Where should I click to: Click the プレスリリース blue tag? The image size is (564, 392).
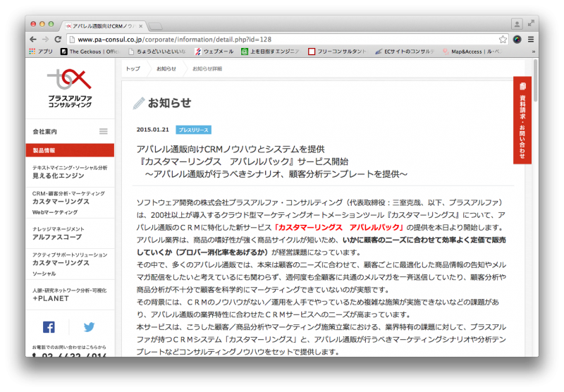click(x=193, y=130)
